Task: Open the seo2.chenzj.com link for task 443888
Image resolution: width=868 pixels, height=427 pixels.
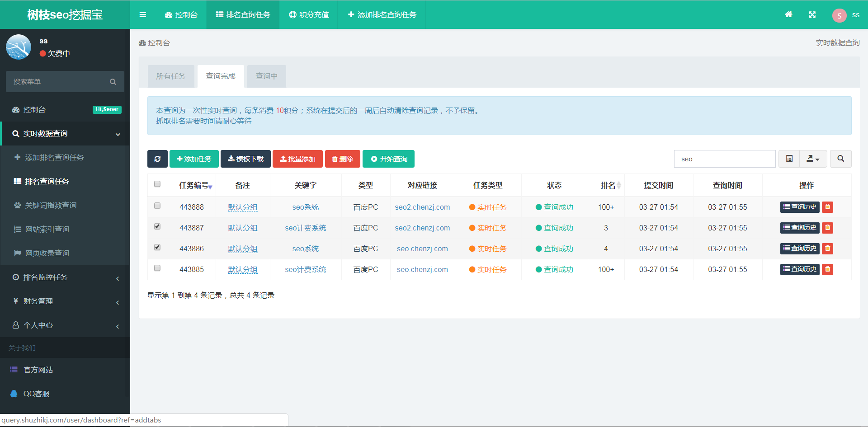Action: [x=422, y=207]
